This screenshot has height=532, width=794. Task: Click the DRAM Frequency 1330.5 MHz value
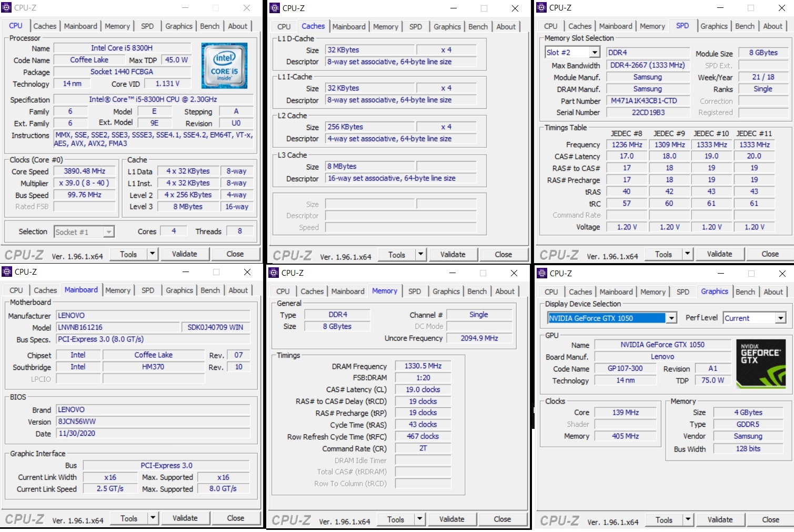pyautogui.click(x=423, y=366)
